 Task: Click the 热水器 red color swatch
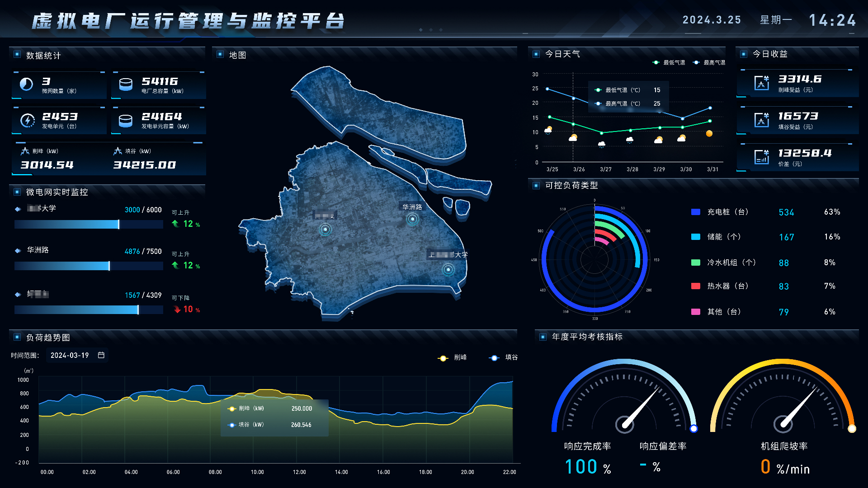tap(696, 286)
